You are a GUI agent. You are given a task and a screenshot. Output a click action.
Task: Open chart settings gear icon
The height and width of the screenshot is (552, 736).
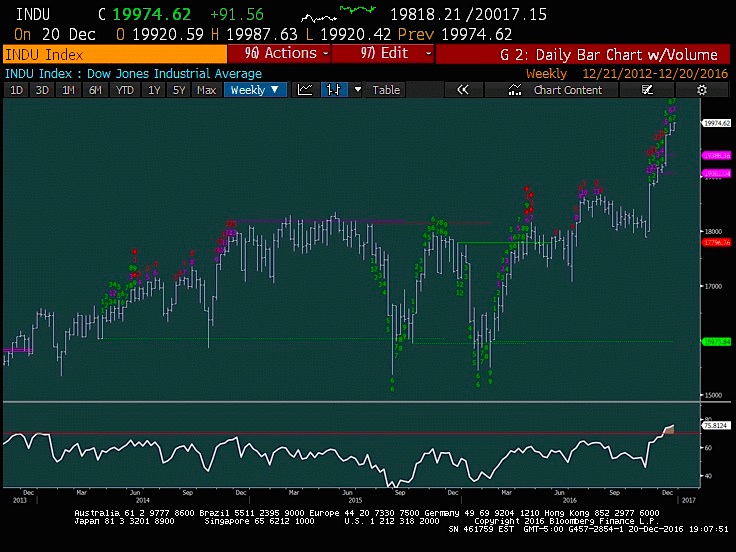[702, 90]
